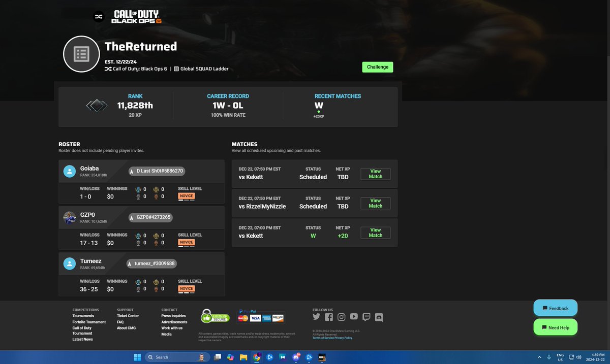Image resolution: width=610 pixels, height=364 pixels.
Task: Click the 11,828th rank value
Action: [x=135, y=106]
